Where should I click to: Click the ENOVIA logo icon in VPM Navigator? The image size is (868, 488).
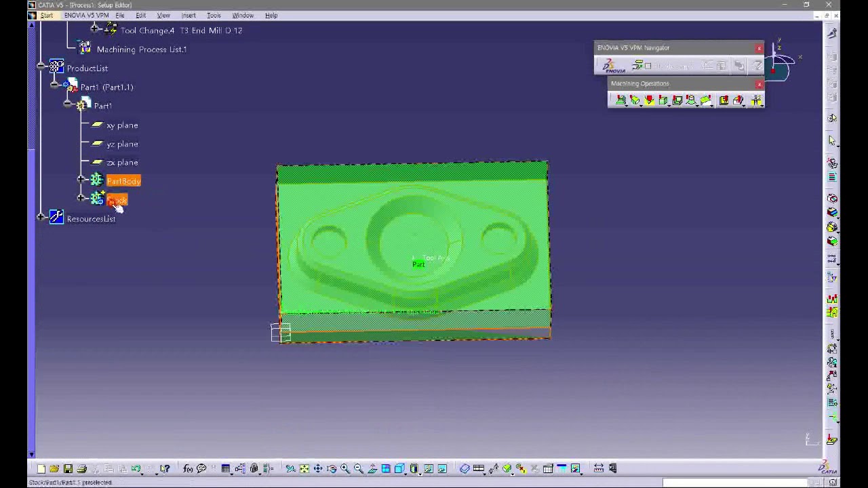click(615, 66)
